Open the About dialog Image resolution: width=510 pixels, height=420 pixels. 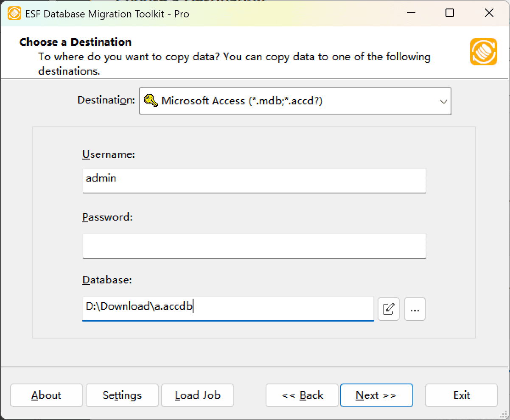click(46, 395)
